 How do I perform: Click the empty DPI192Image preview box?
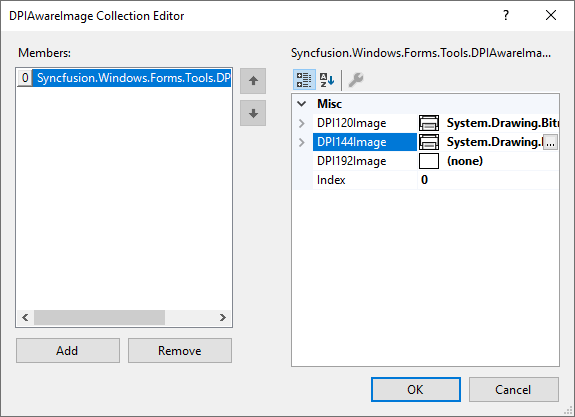pyautogui.click(x=429, y=161)
